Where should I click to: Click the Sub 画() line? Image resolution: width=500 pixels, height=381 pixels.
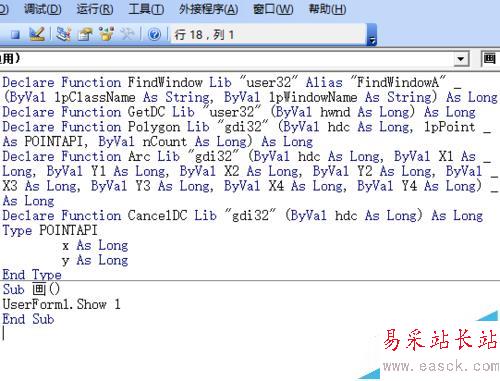pos(31,289)
